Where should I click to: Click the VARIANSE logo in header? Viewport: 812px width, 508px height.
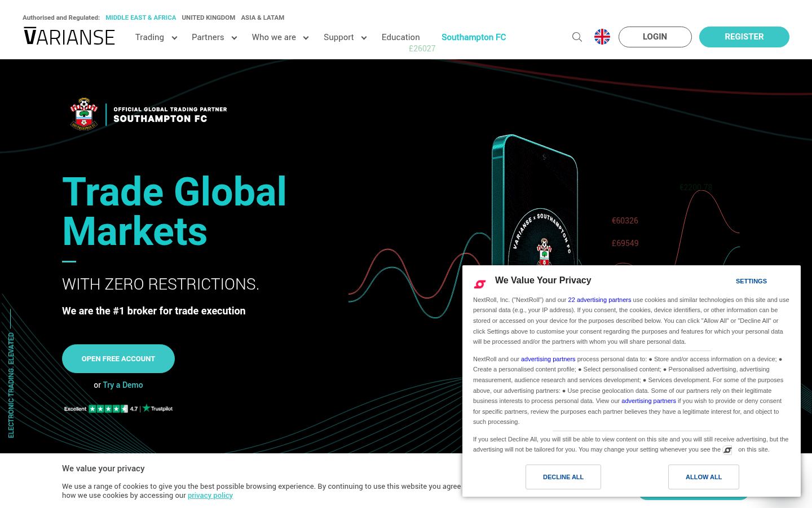tap(69, 37)
